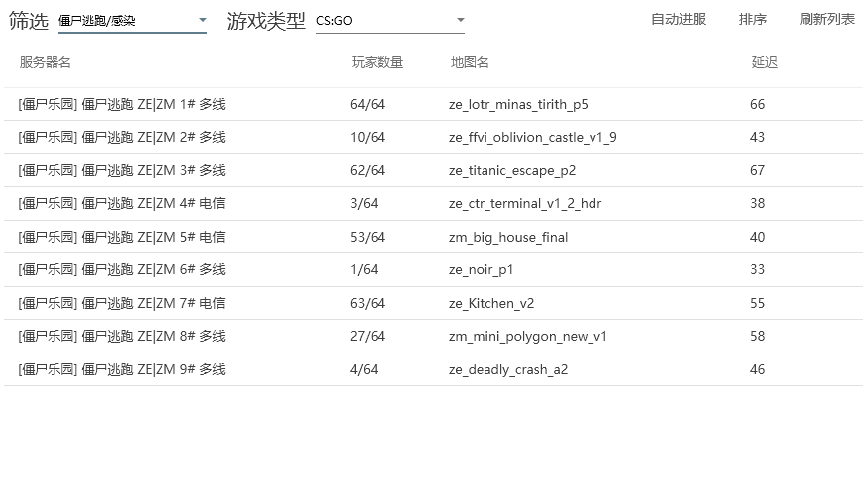Click the 延迟 column header
This screenshot has height=504, width=863.
coord(764,62)
